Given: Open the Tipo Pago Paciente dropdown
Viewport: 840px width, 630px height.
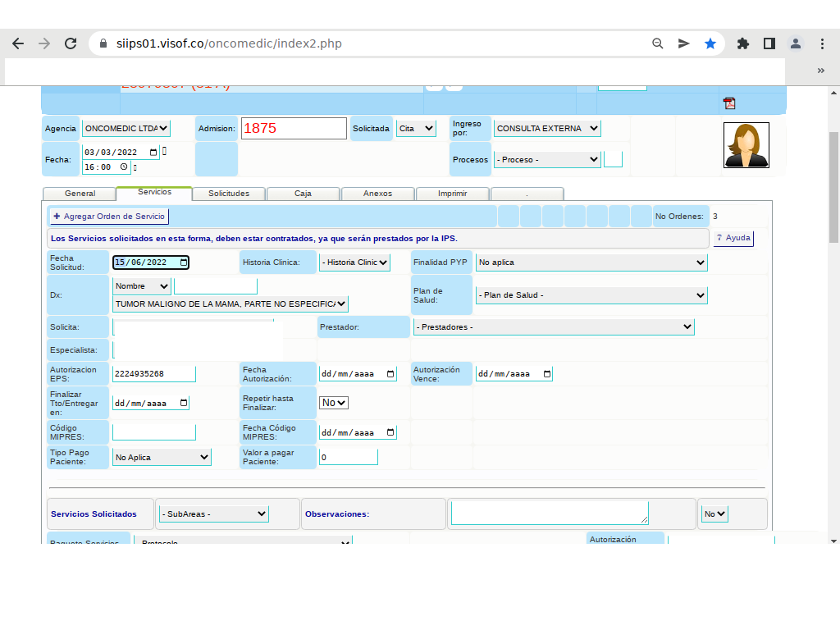Looking at the screenshot, I should (x=162, y=457).
